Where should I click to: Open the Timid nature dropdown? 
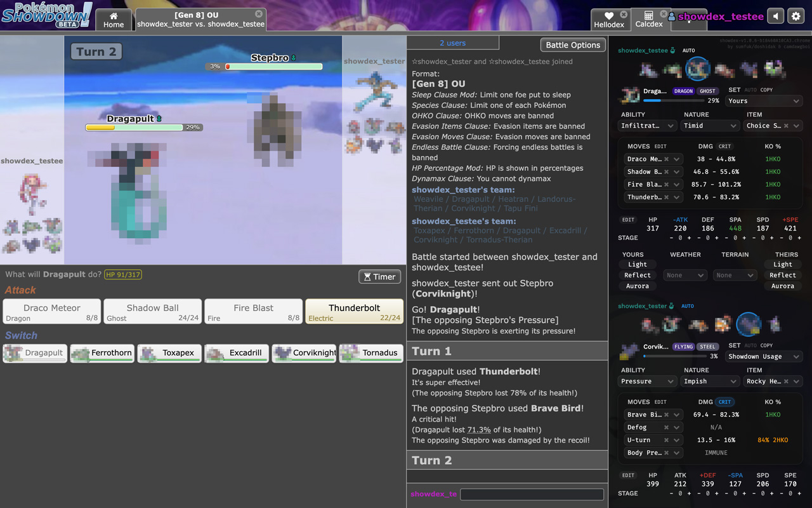[709, 126]
